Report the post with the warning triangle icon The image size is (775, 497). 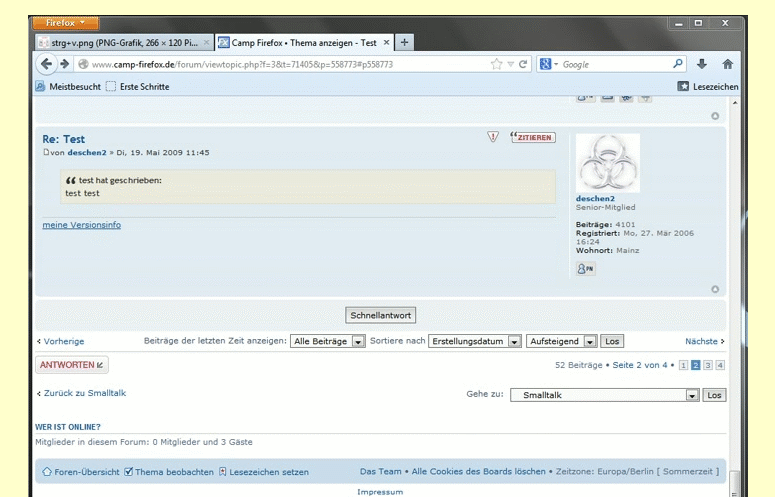493,137
